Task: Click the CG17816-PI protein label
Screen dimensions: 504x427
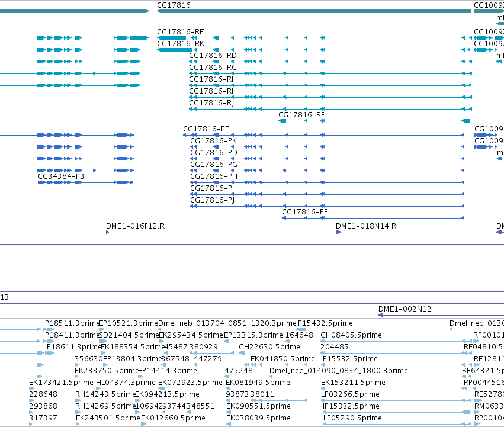Action: coord(212,188)
